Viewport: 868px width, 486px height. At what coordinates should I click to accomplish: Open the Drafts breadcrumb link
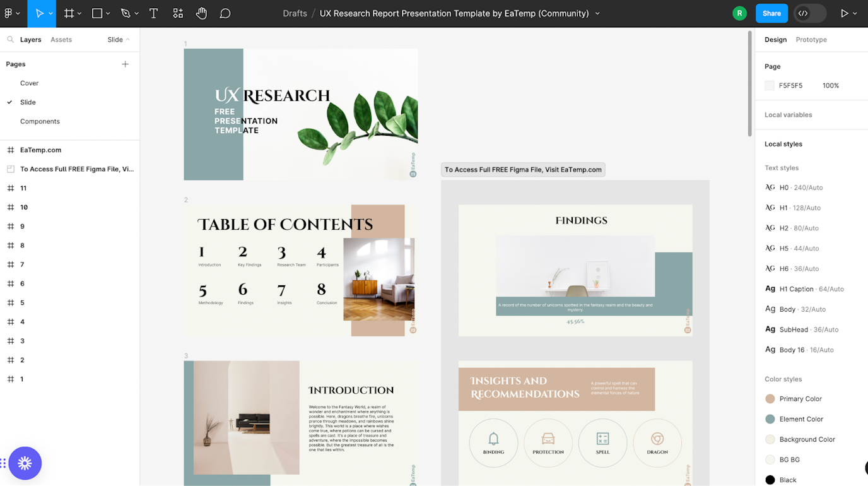coord(295,13)
